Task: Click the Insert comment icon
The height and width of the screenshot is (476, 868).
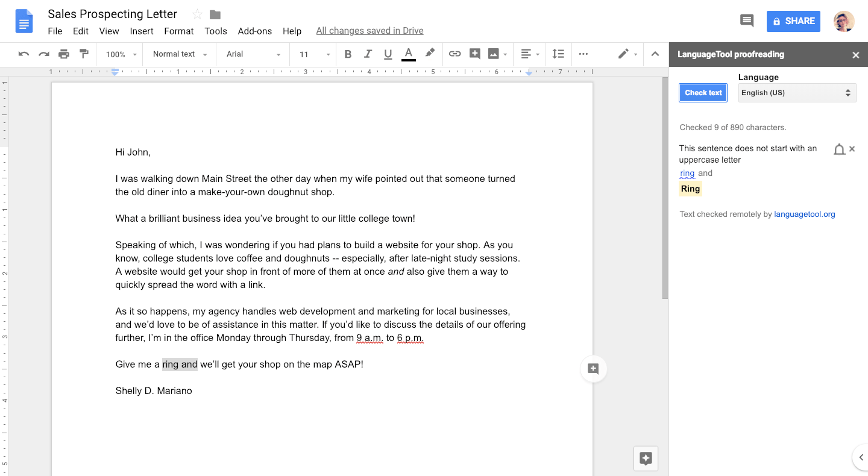Action: pyautogui.click(x=475, y=54)
